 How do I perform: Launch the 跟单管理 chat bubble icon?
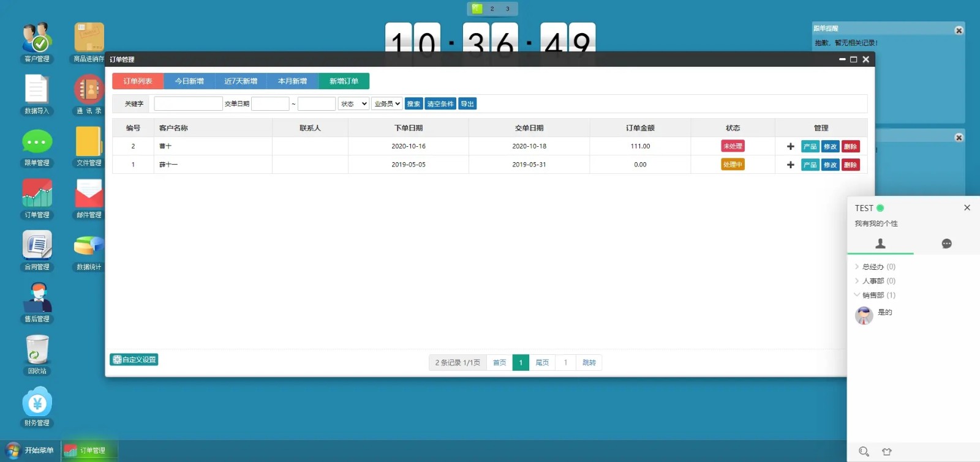click(x=37, y=143)
